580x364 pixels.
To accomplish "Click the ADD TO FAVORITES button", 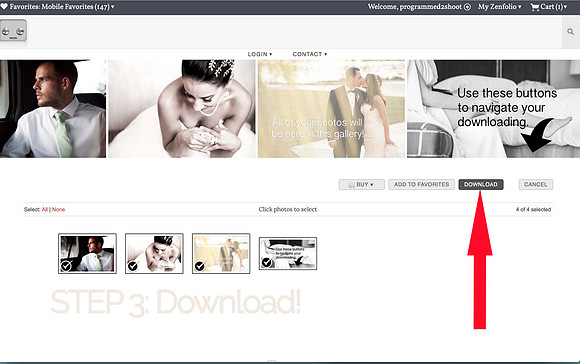I will pos(421,185).
